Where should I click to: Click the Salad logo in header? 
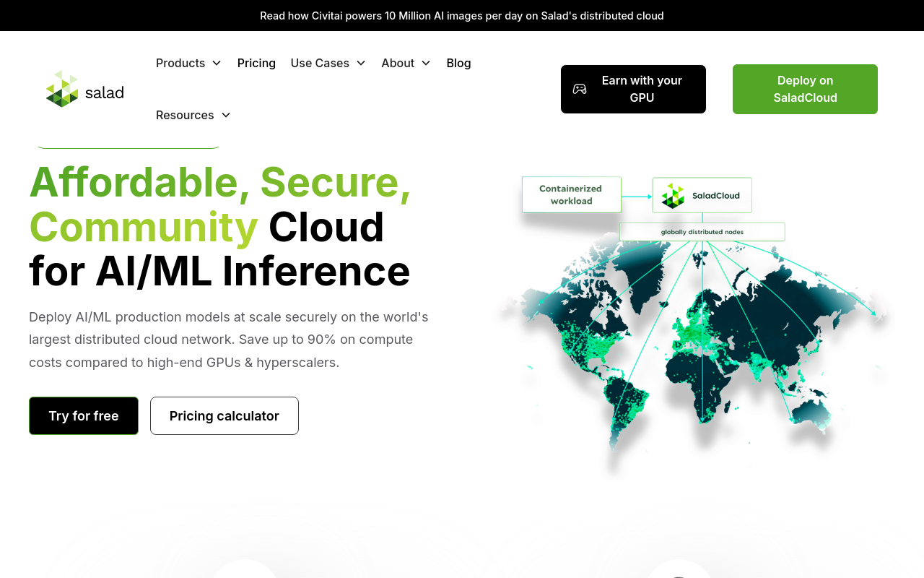(x=84, y=89)
